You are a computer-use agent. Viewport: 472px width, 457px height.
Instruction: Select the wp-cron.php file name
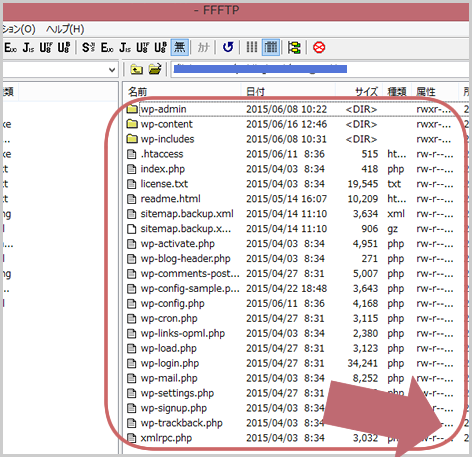[169, 318]
